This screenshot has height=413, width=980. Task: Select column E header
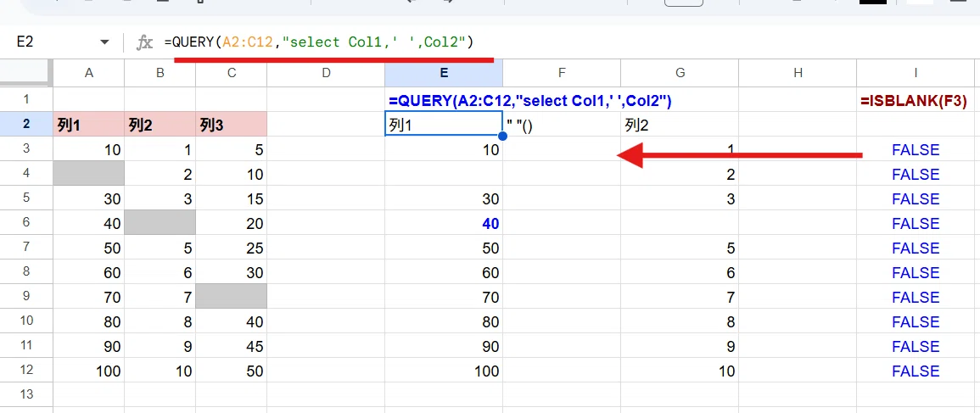(444, 73)
